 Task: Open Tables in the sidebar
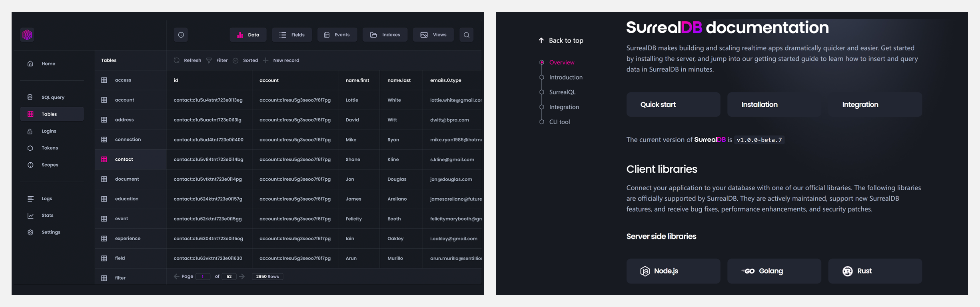coord(52,114)
